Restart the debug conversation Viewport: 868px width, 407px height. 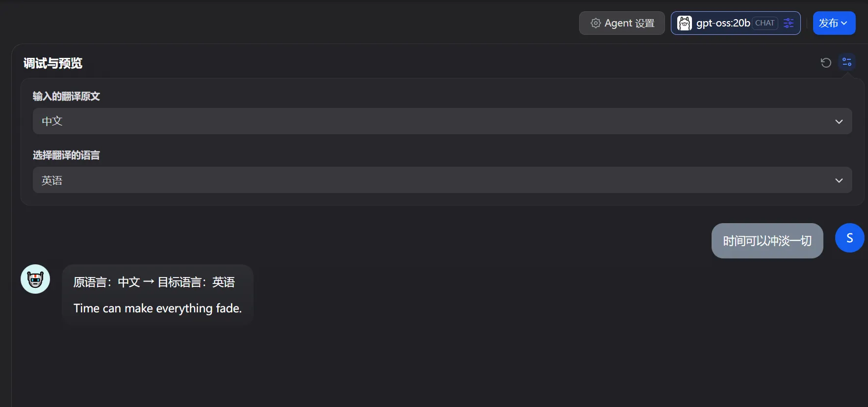coord(826,62)
